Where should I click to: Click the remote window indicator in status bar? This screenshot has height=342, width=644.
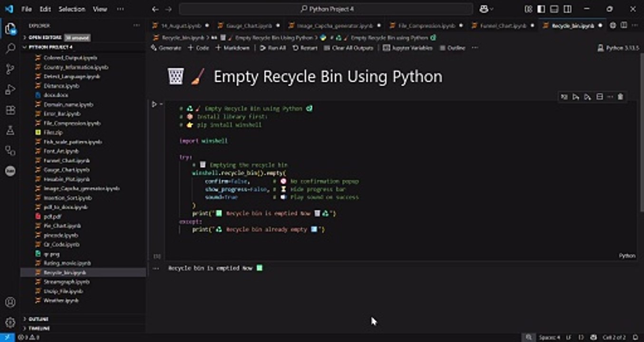tap(7, 337)
